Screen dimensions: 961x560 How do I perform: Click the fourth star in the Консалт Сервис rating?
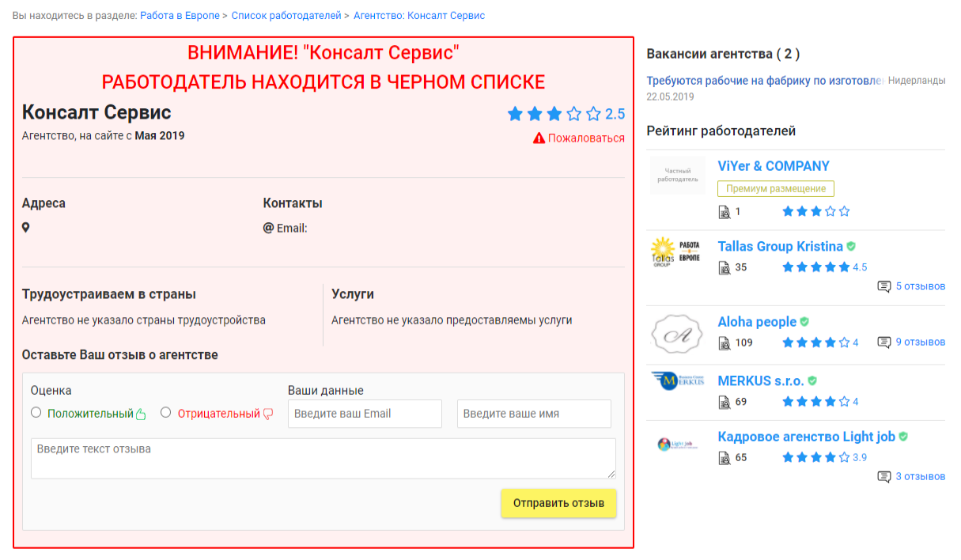(574, 114)
